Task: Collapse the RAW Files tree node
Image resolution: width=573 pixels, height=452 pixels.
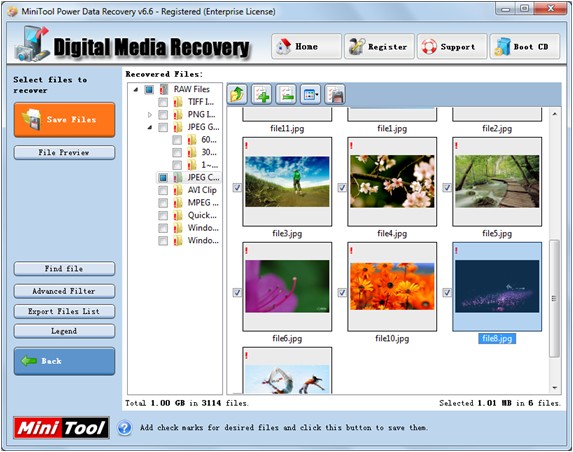Action: pos(136,90)
